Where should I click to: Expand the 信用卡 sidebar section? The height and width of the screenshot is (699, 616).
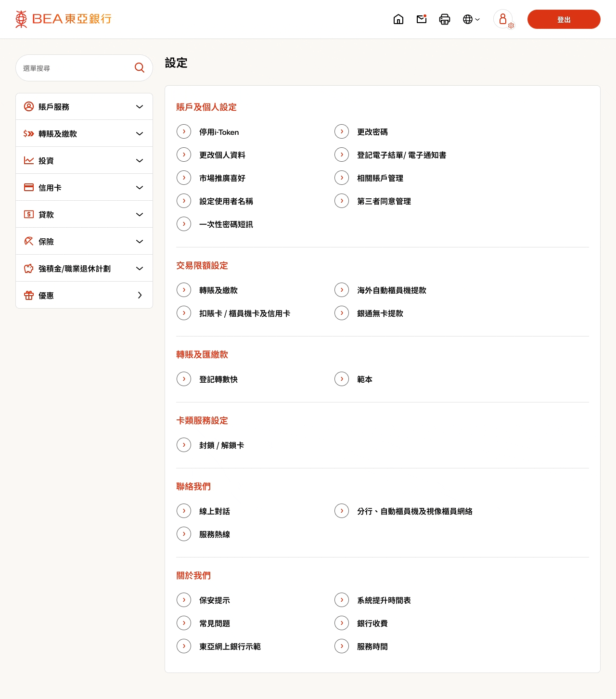pyautogui.click(x=84, y=188)
